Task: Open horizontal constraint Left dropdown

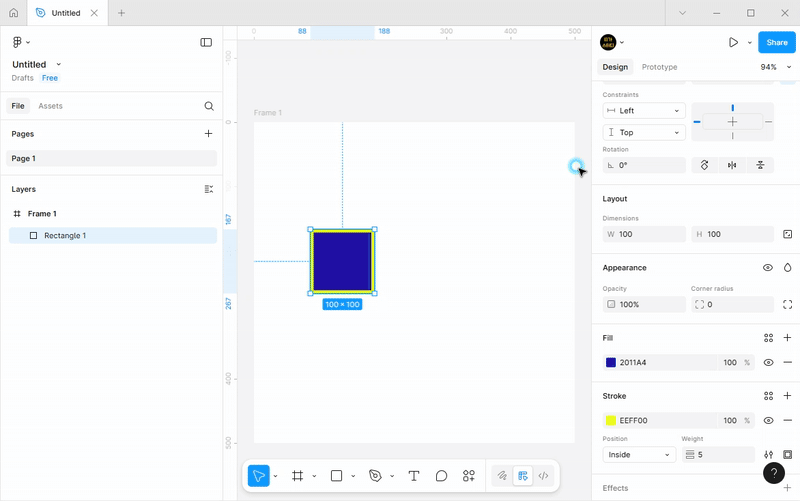Action: [x=644, y=111]
